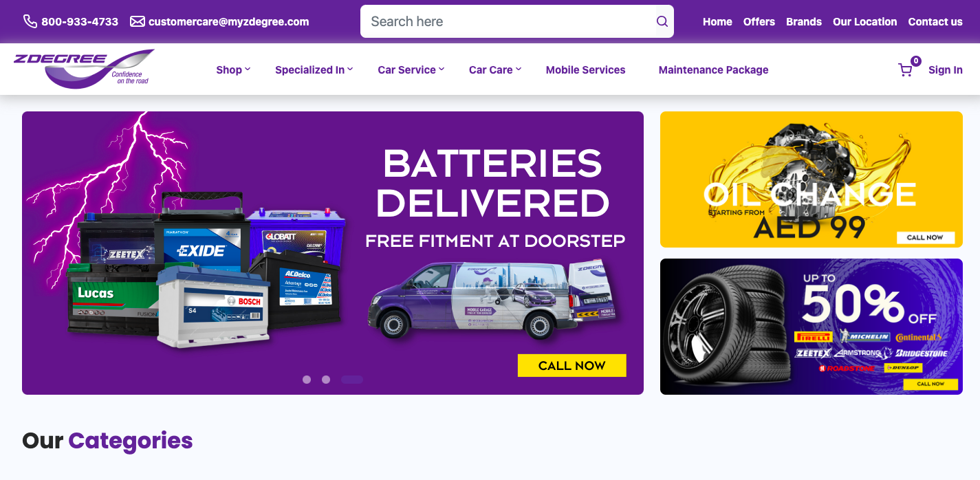Open the 50% off tyres banner
Image resolution: width=980 pixels, height=480 pixels.
tap(812, 327)
